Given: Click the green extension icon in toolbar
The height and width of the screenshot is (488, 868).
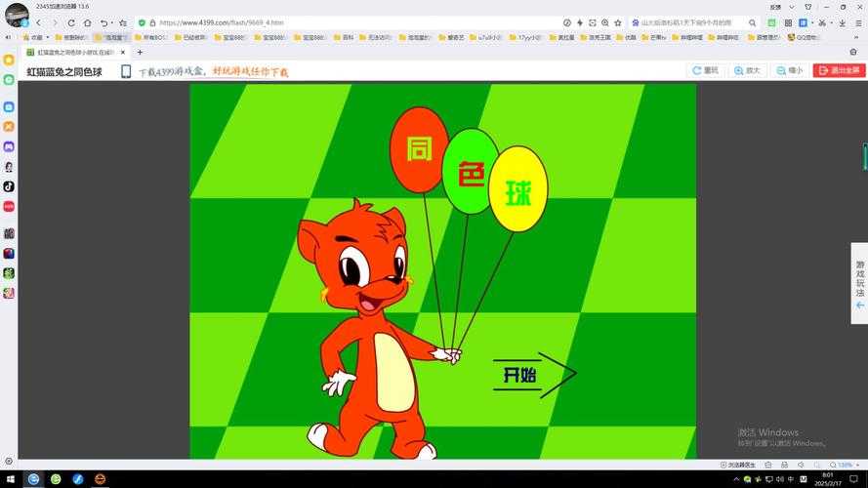Looking at the screenshot, I should (771, 22).
